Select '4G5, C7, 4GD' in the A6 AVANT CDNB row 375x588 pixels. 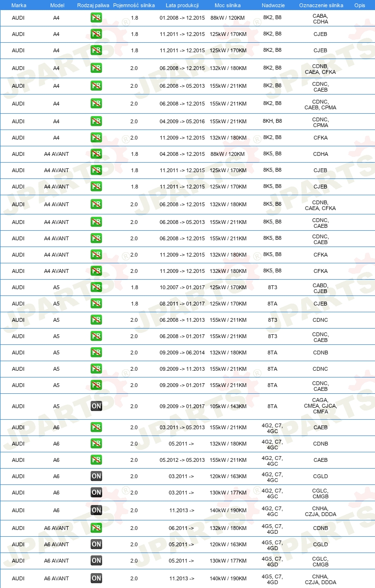(x=272, y=529)
